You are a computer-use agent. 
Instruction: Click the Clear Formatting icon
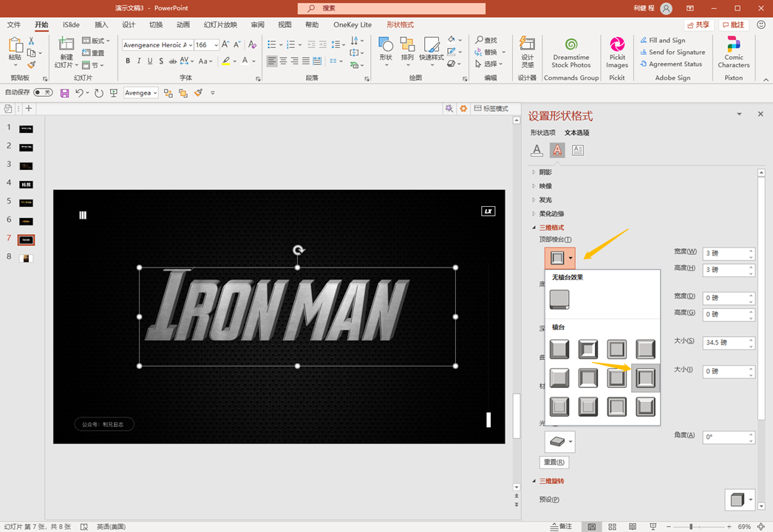(x=253, y=44)
